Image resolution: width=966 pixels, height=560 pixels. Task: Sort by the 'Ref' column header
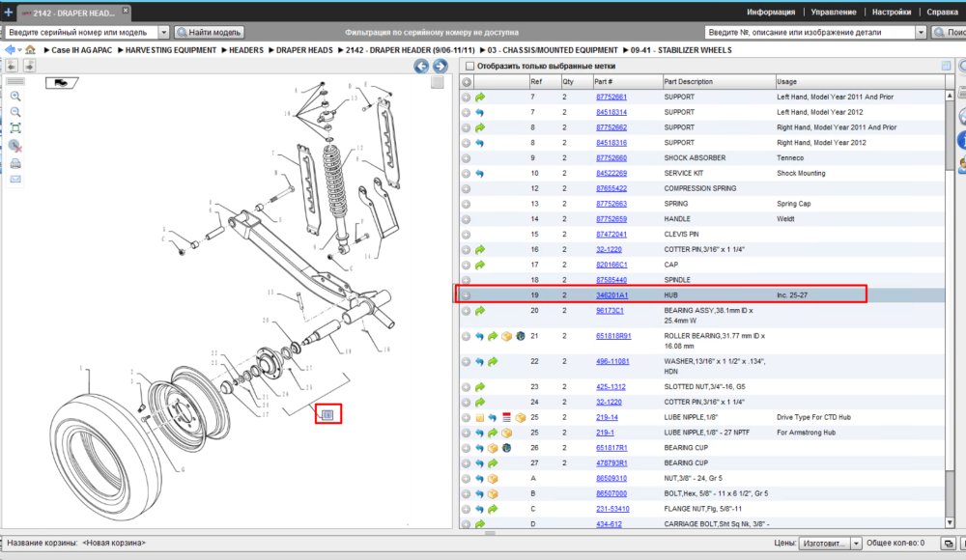[x=544, y=81]
